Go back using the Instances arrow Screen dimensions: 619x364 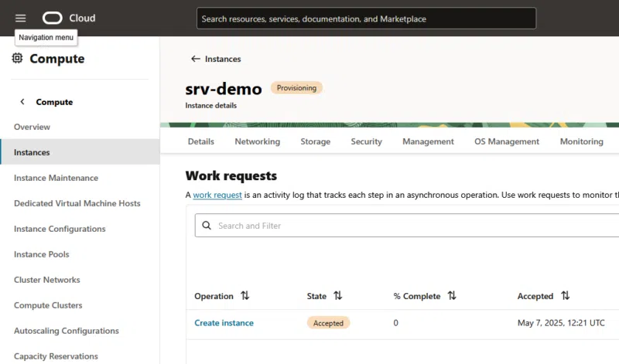(x=196, y=59)
